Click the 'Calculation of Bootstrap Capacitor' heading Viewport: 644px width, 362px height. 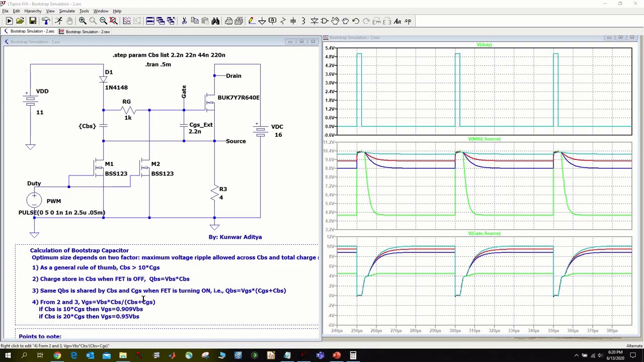pyautogui.click(x=79, y=250)
